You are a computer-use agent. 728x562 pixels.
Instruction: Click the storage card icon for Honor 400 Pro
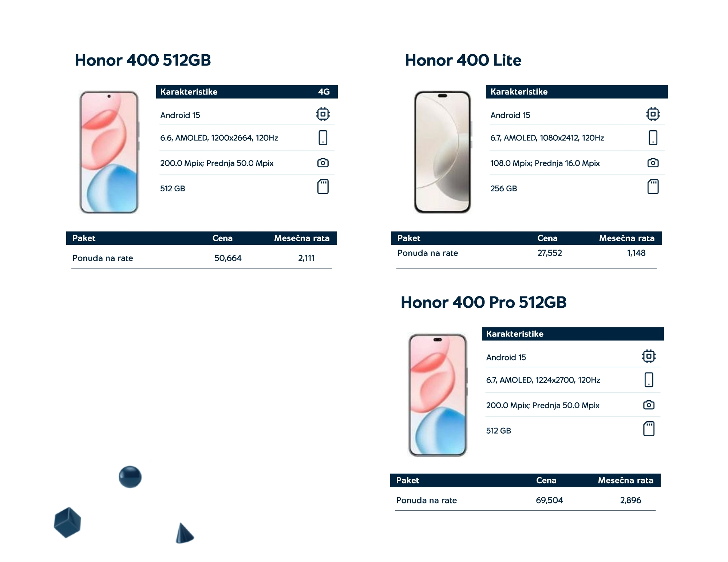[x=648, y=429]
